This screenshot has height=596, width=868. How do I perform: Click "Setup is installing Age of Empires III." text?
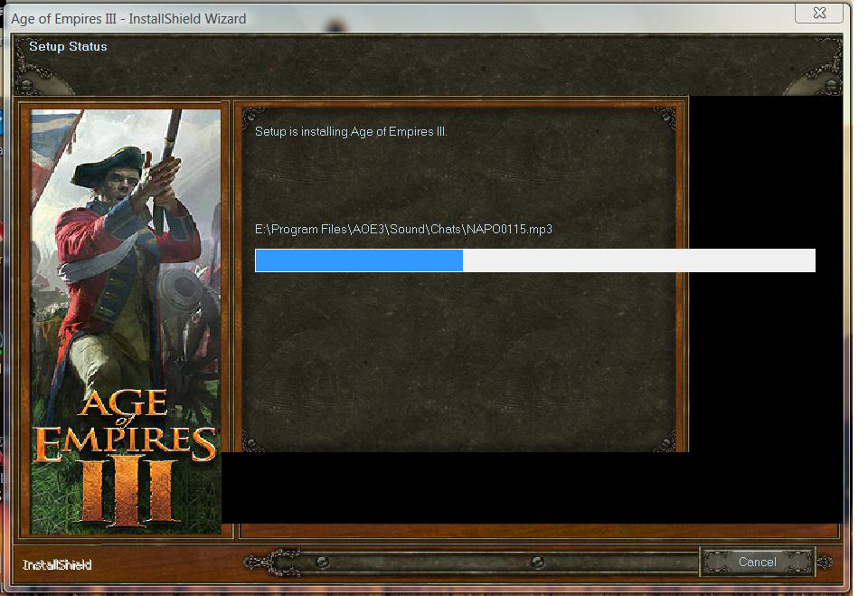pos(351,132)
